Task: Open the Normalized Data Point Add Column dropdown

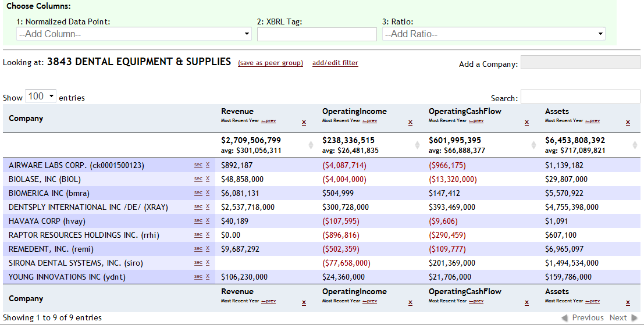Action: point(134,34)
